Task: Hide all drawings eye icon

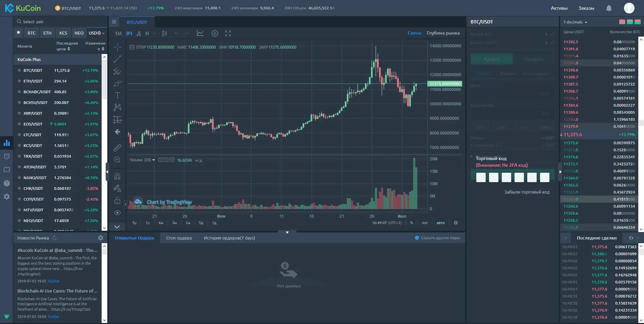Action: 117,213
